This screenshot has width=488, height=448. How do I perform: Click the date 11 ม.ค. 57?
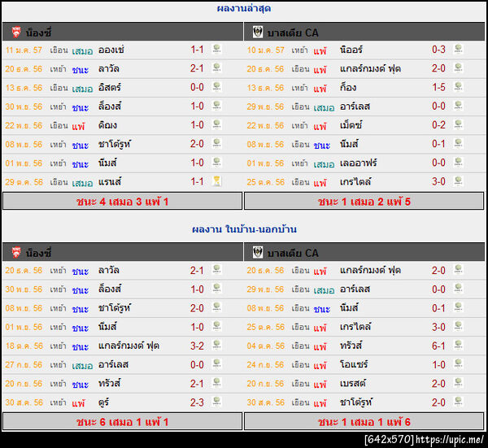[x=24, y=50]
